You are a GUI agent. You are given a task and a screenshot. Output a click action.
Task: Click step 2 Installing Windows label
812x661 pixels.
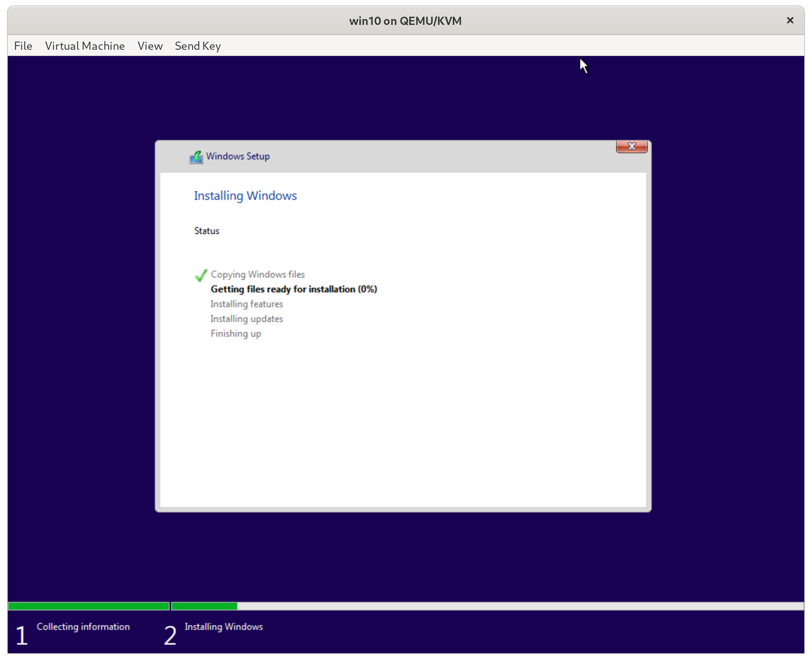click(224, 627)
